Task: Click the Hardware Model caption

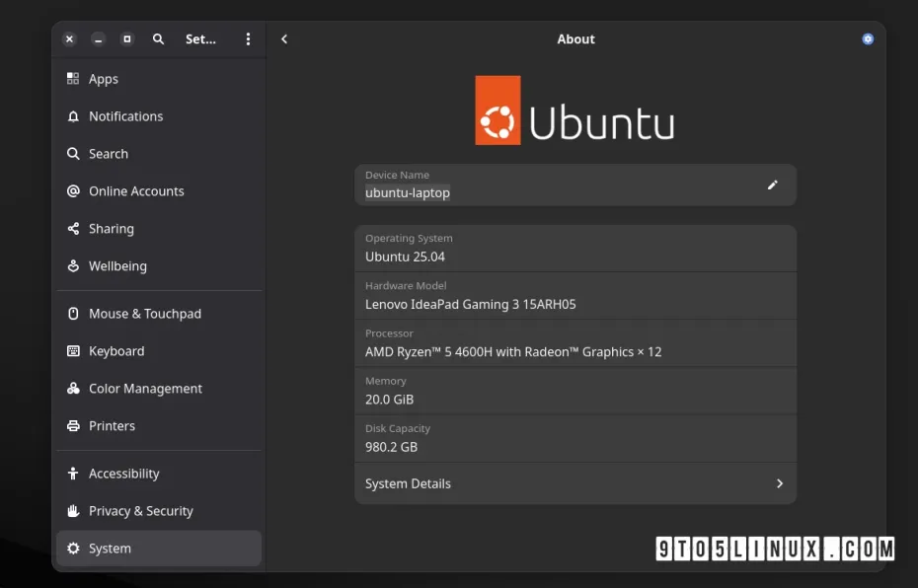Action: coord(406,285)
